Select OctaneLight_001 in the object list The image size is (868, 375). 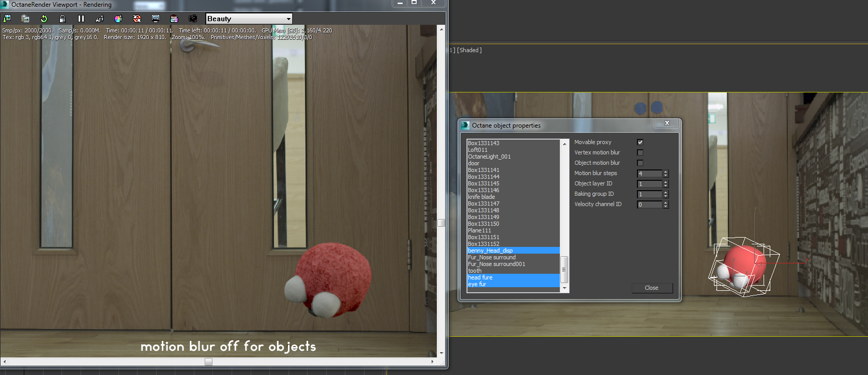513,157
